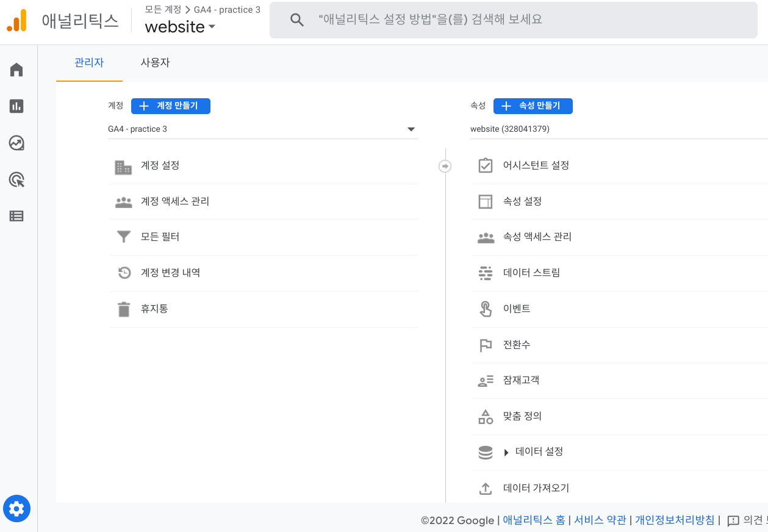
Task: Open 휴지통 item text
Action: tap(155, 309)
